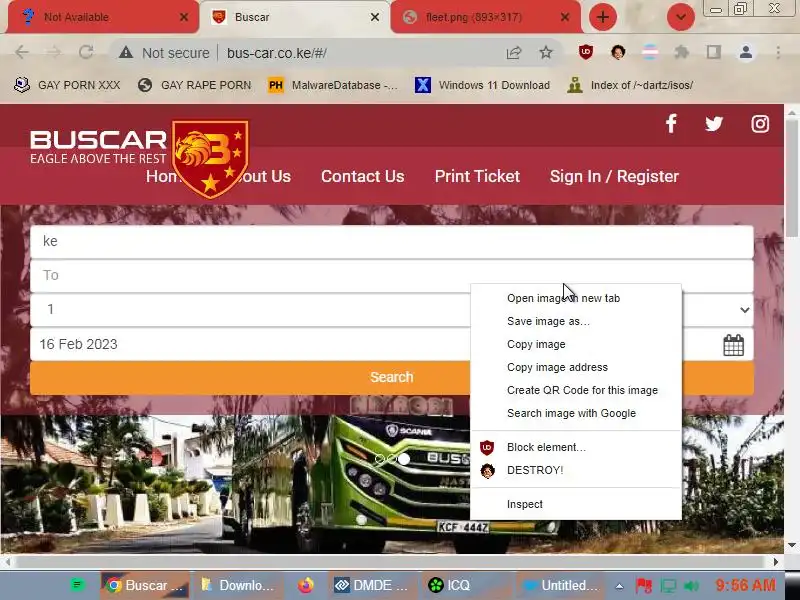Open Firefox from the taskbar
The image size is (800, 600).
click(306, 586)
